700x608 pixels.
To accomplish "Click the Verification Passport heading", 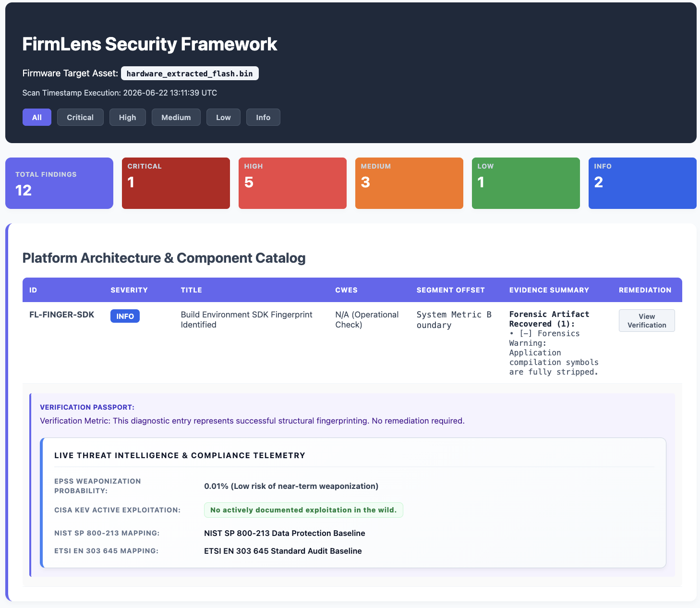I will pos(87,407).
